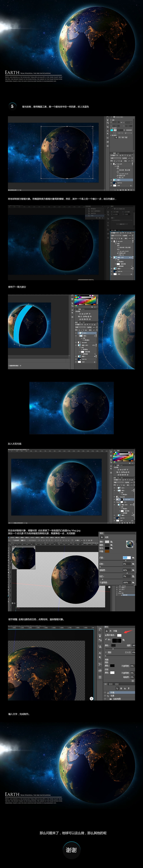143x868 pixels.
Task: Open Clone Source stamp icon in collapsed dock
Action: (100, 646)
